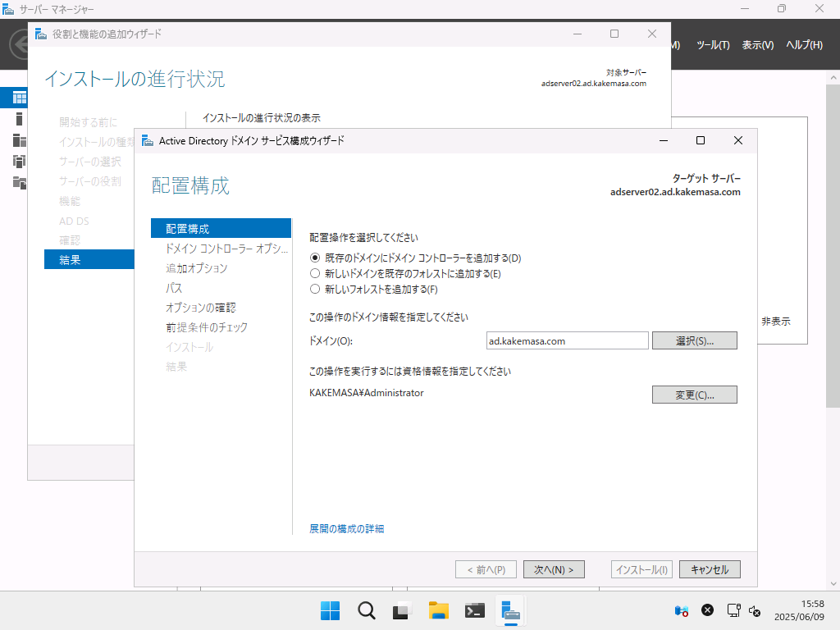Open ツール(T) menu in Server Manager

(x=713, y=45)
